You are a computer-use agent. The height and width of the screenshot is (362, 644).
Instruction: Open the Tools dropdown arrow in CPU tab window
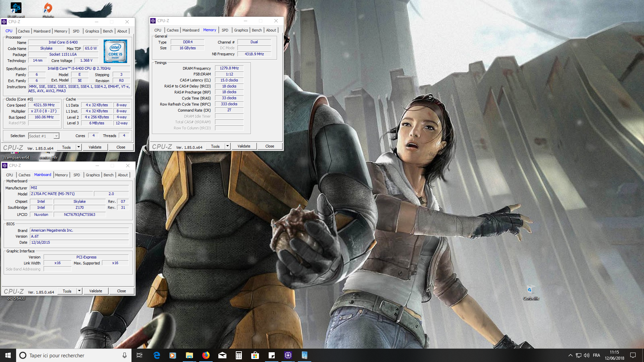click(x=78, y=147)
